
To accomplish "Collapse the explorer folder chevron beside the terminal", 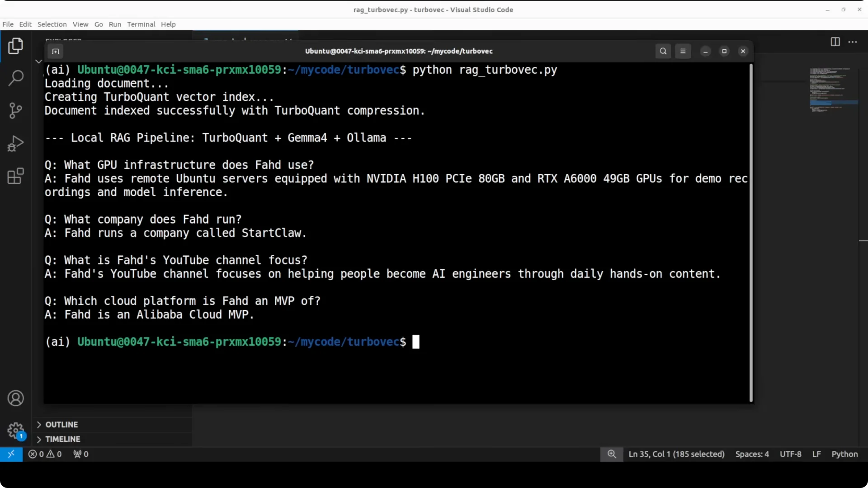I will [x=38, y=61].
